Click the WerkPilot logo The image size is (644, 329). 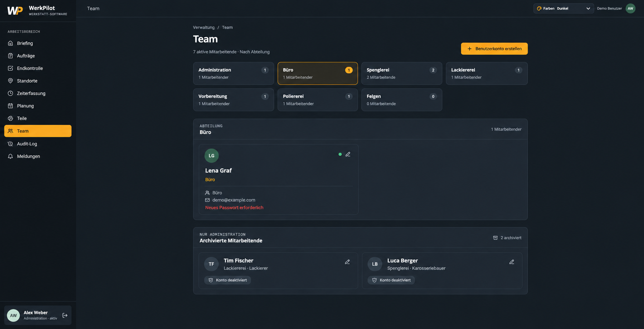point(15,11)
